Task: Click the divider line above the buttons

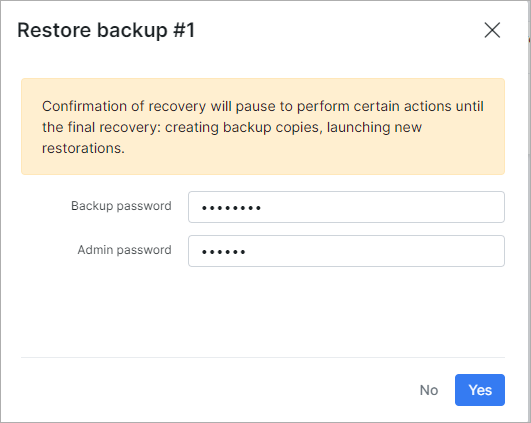Action: tap(263, 357)
